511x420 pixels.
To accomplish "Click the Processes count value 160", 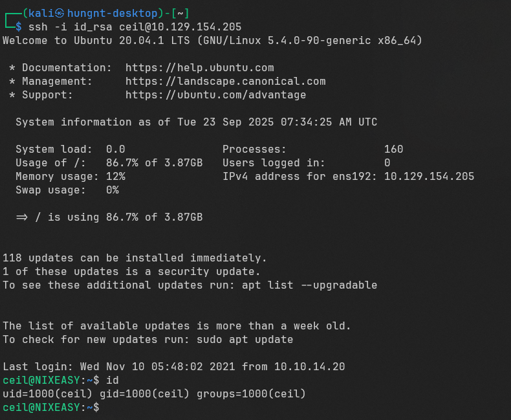I will point(393,149).
